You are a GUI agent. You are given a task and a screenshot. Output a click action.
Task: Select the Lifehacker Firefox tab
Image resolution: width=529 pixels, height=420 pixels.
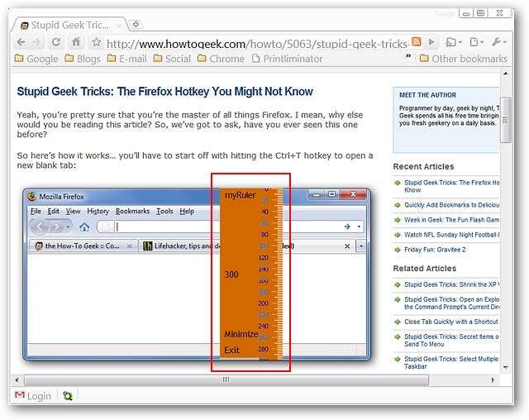[x=181, y=246]
